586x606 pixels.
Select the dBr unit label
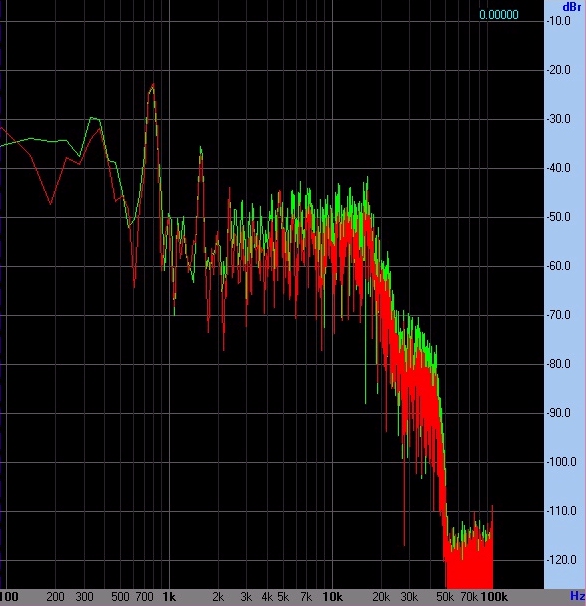571,7
